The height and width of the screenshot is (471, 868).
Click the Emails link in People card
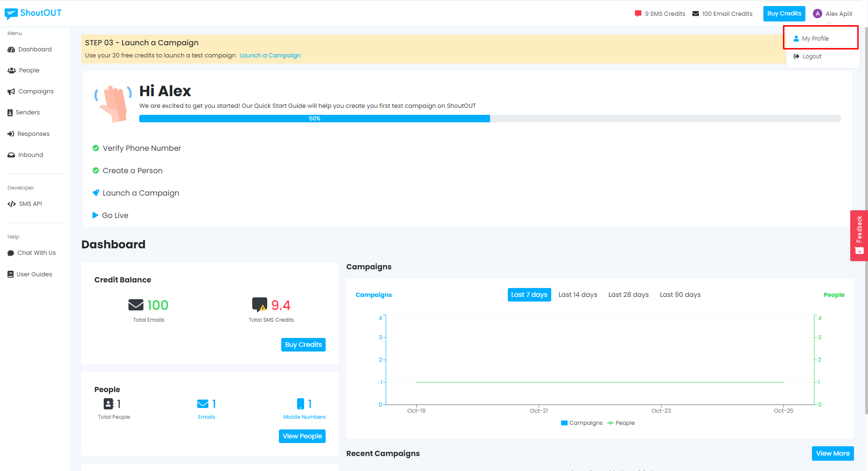(206, 417)
